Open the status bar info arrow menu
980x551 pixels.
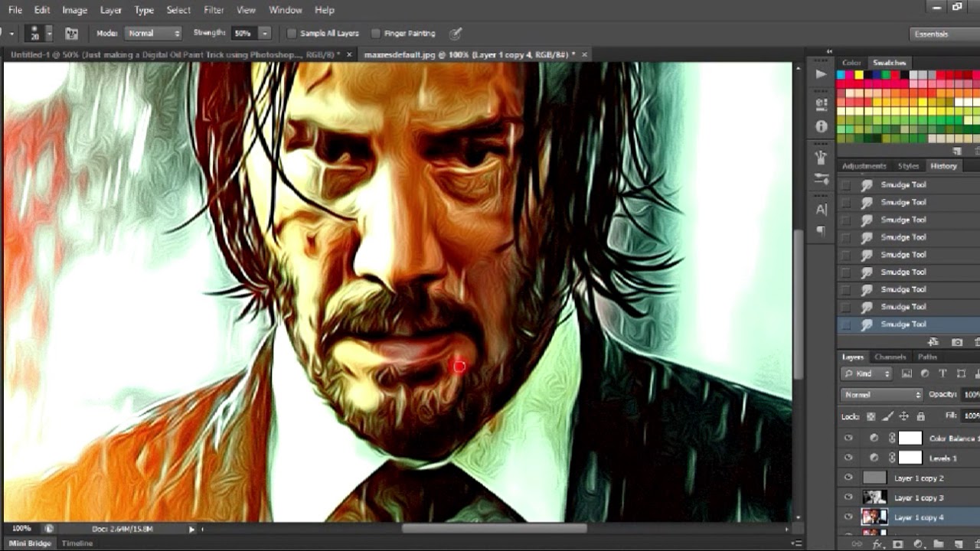coord(192,529)
